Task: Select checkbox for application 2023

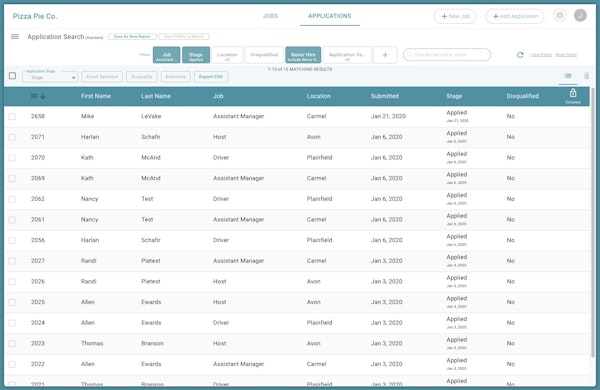Action: pyautogui.click(x=12, y=344)
